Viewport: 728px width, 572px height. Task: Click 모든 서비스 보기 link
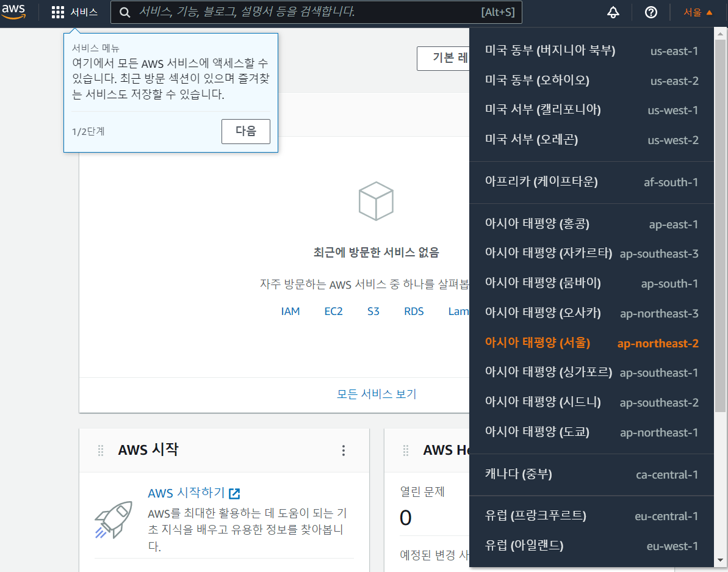coord(376,394)
